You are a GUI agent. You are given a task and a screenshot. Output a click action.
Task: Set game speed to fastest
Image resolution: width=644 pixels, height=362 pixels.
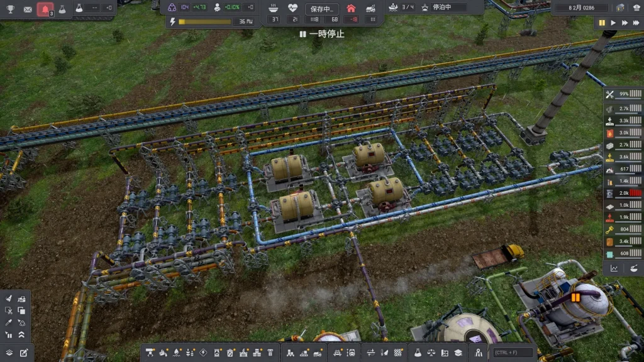[x=636, y=23]
